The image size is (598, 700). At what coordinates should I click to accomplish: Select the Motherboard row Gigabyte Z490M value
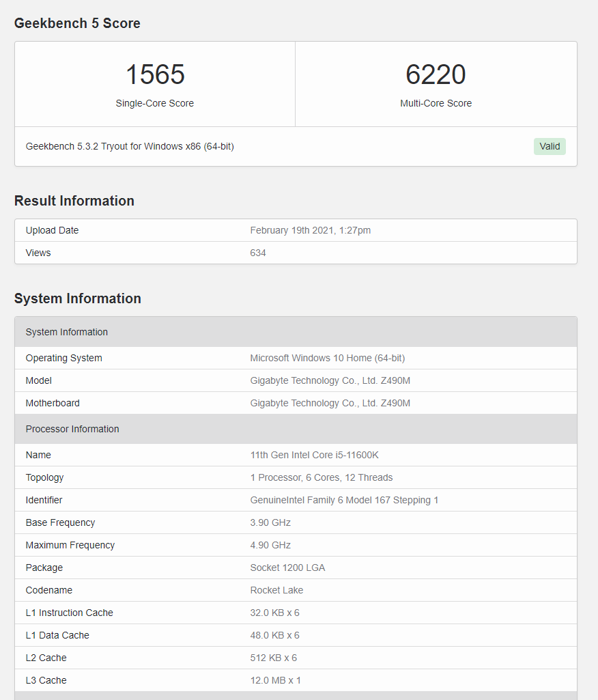pos(330,403)
